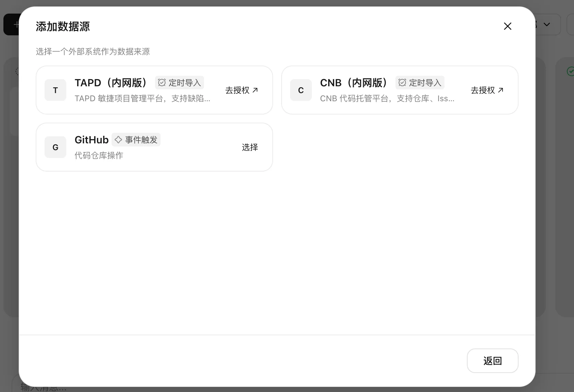Image resolution: width=574 pixels, height=392 pixels.
Task: Click the 事件触发 tag on GitHub card
Action: (x=136, y=140)
